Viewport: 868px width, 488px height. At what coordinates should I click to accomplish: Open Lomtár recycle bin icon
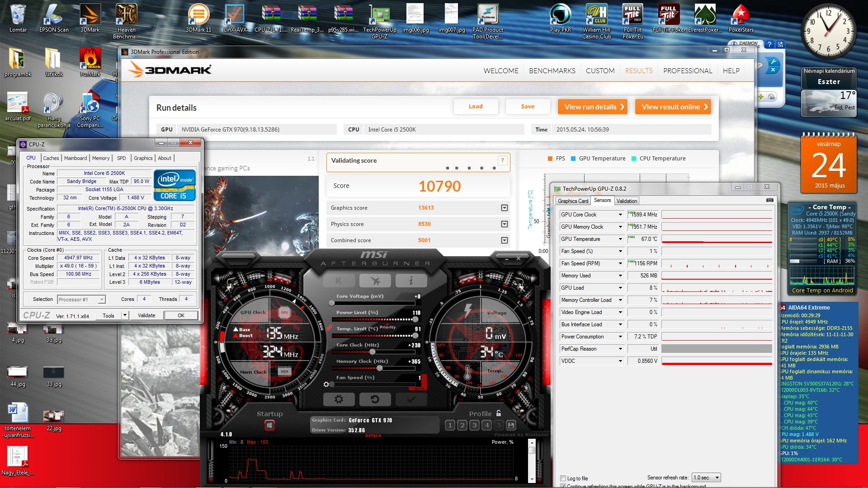tap(18, 18)
